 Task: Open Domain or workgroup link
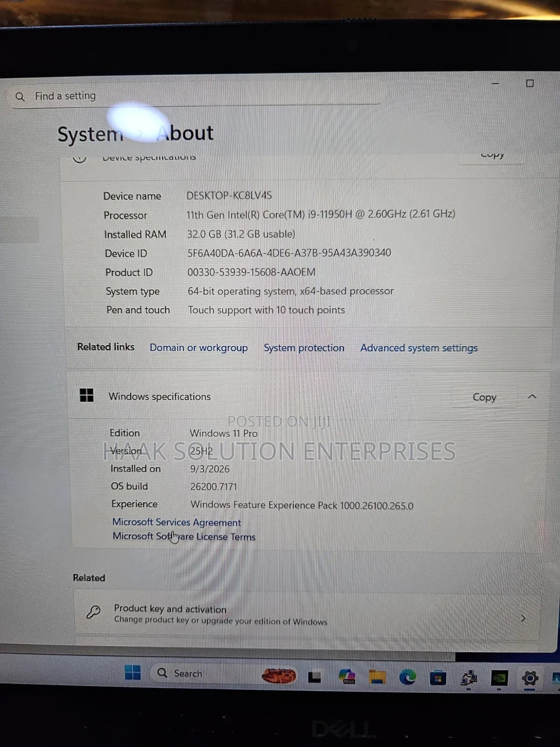coord(199,348)
